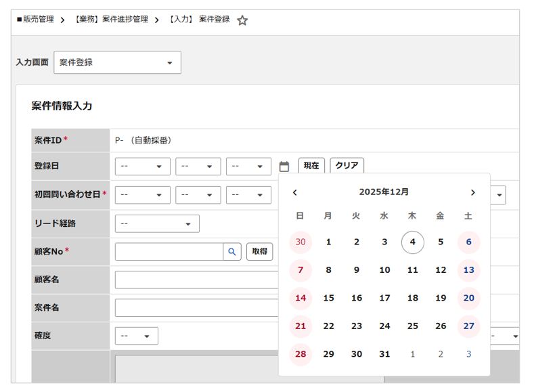Select December 13 in the calendar
Viewport: 534px width, 392px height.
coord(469,270)
